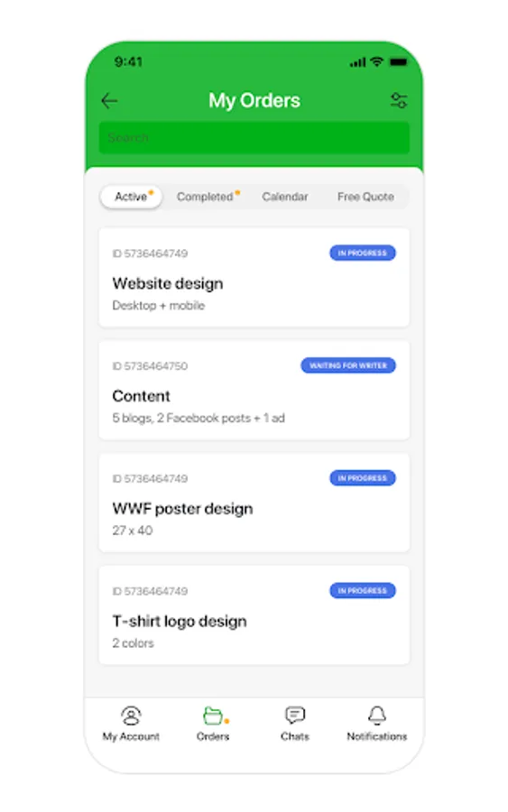Viewport: 508px width, 812px height.
Task: Click In Progress badge on Website design
Action: coord(363,254)
